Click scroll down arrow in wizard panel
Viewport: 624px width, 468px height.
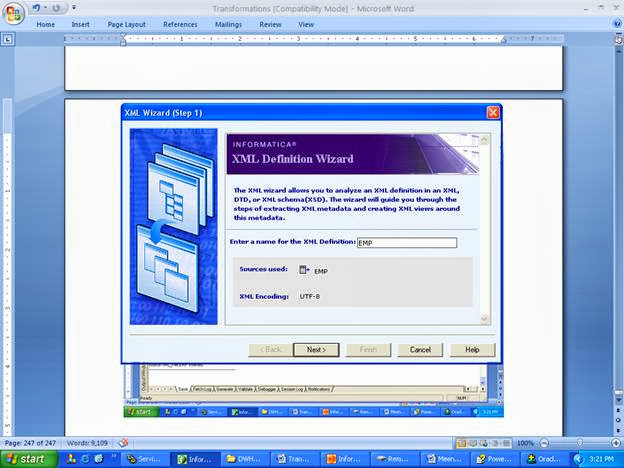[x=484, y=319]
